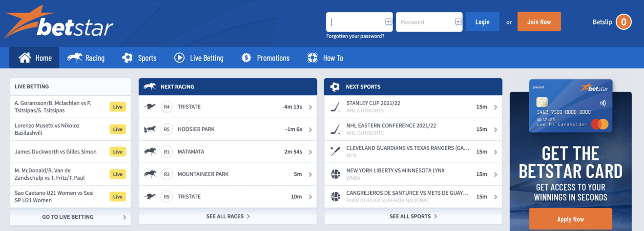Click the greyhound icon for Tristate R5
Viewport: 644px width, 231px height.
150,197
